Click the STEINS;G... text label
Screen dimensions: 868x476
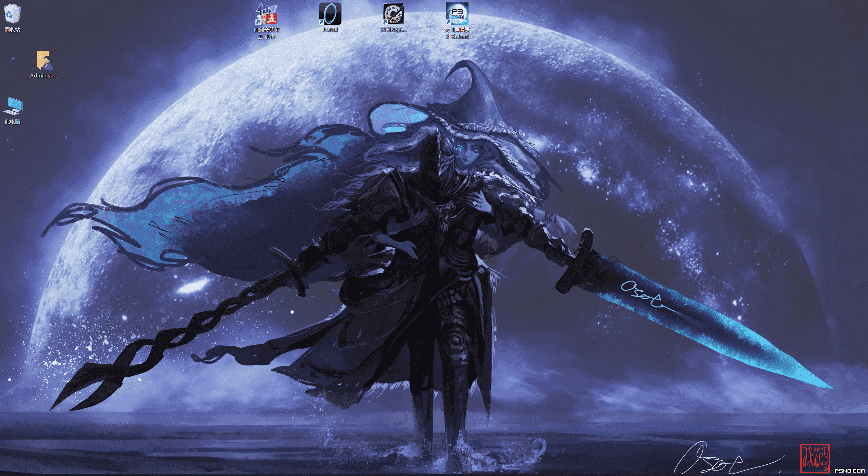coord(393,30)
